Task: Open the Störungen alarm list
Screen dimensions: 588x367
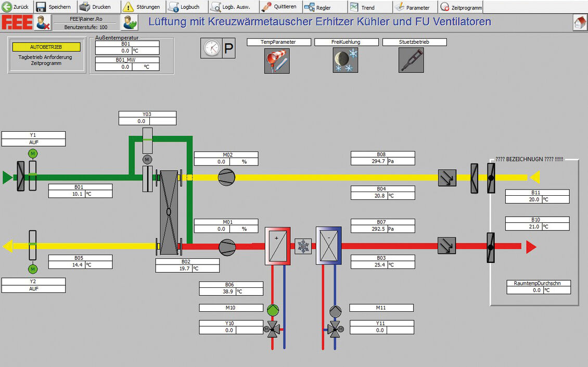Action: [144, 7]
